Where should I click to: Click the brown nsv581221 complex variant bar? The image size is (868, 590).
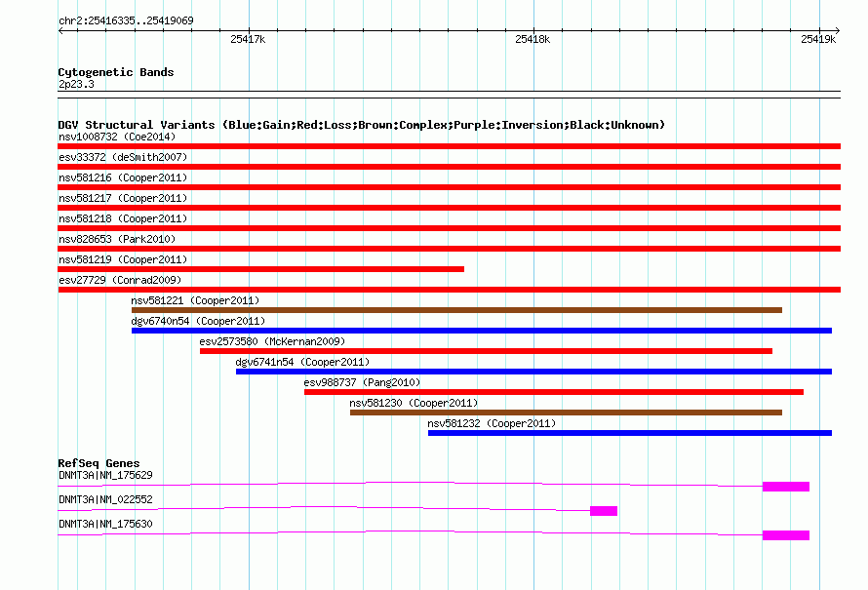tap(456, 310)
